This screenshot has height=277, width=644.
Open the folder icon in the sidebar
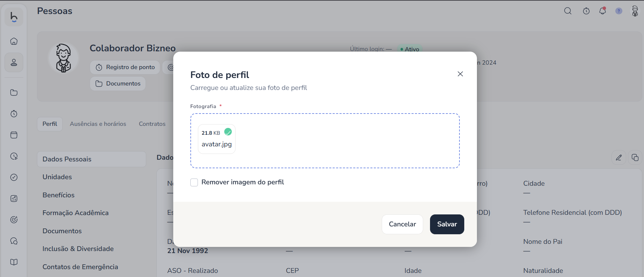[14, 93]
